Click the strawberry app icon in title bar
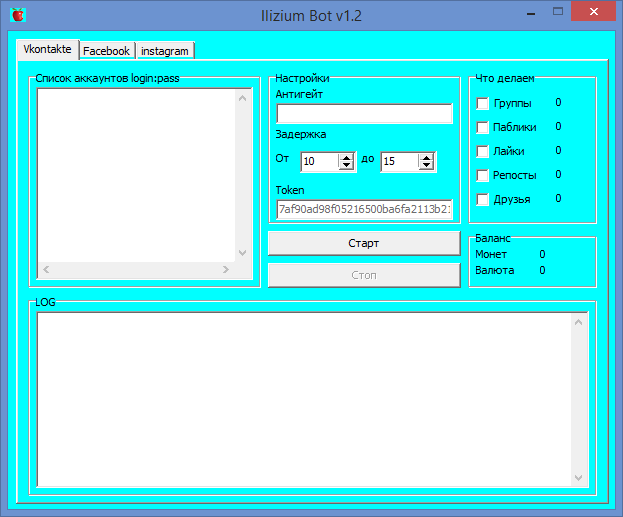Viewport: 623px width, 517px height. tap(17, 14)
